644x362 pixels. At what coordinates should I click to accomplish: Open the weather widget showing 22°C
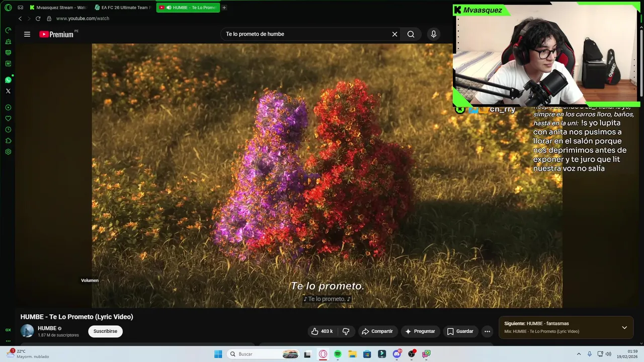[28, 354]
